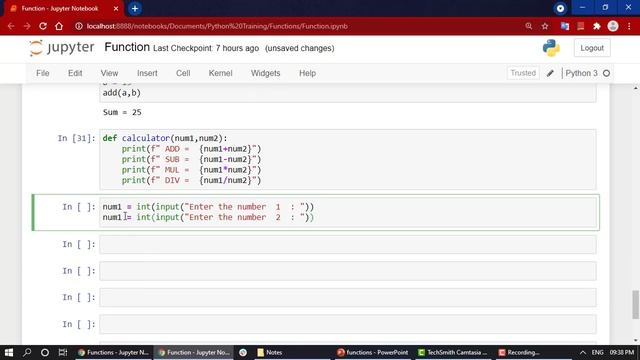Rename notebook by clicking Function title
Viewport: 640px width, 360px height.
click(x=127, y=47)
